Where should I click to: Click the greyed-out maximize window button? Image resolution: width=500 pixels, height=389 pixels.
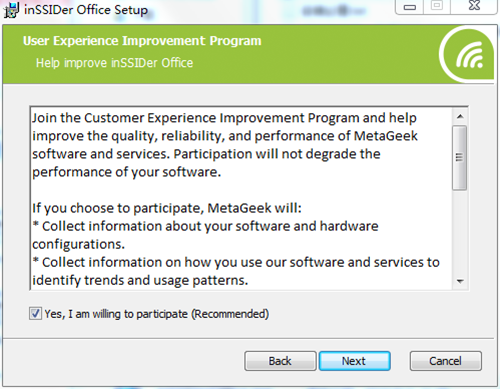(x=437, y=6)
